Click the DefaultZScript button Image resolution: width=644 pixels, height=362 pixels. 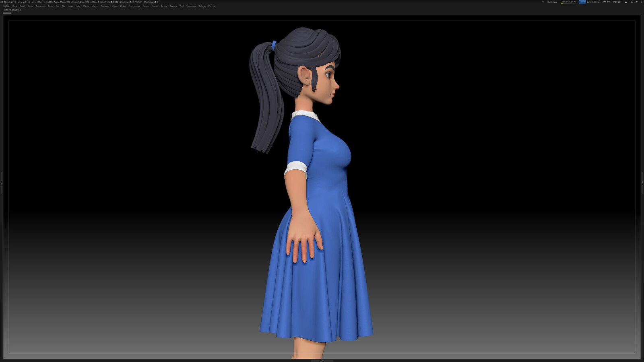(593, 2)
